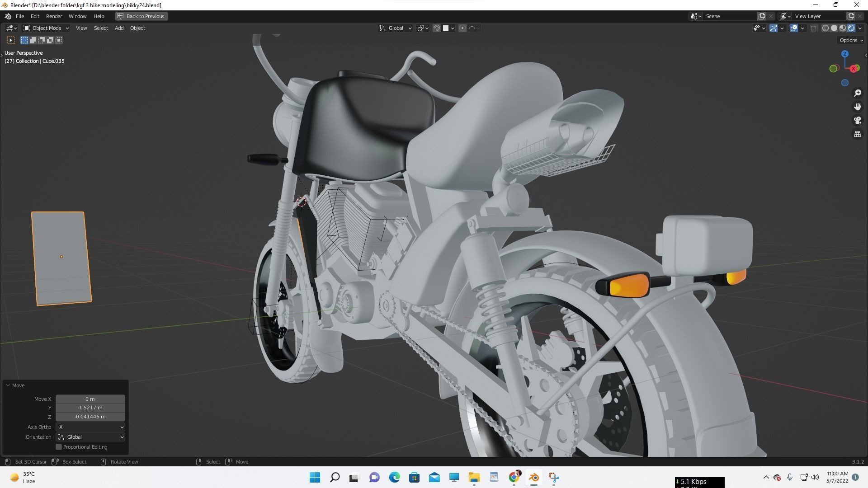868x488 pixels.
Task: Edit the Move Y value field
Action: (90, 408)
